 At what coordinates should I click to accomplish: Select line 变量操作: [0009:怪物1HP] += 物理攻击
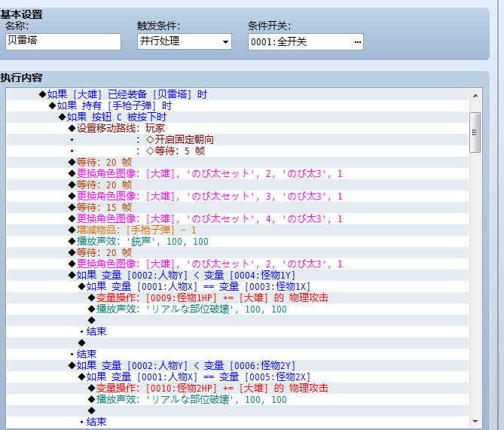tap(237, 297)
